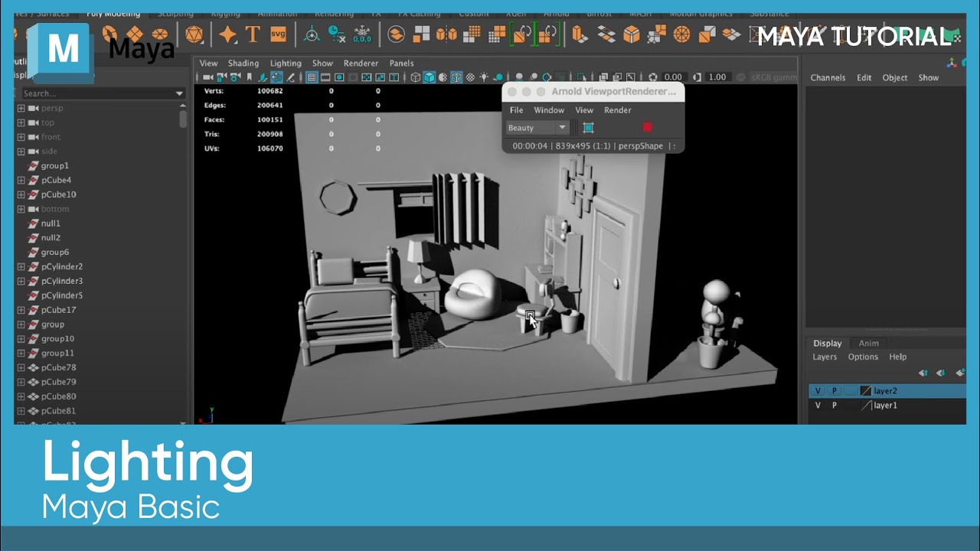Open Render menu in Arnold ViewportRenderer
980x551 pixels.
618,110
